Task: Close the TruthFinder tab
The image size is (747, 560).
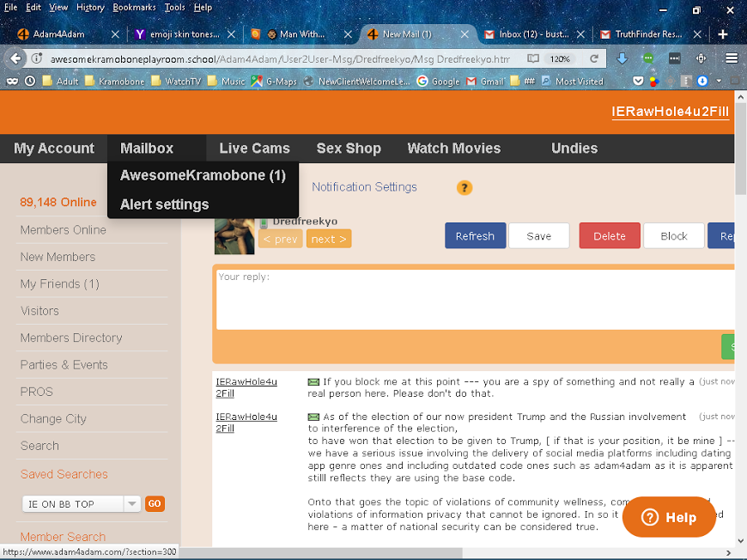Action: (x=697, y=34)
